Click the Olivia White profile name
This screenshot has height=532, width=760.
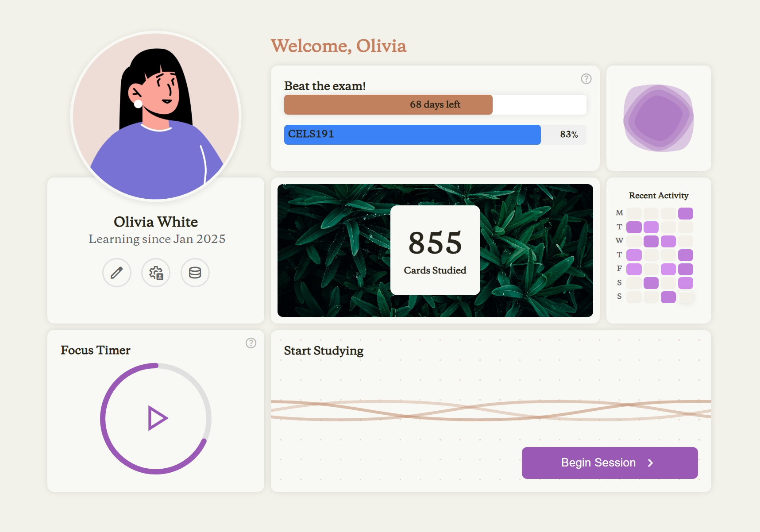pyautogui.click(x=156, y=222)
